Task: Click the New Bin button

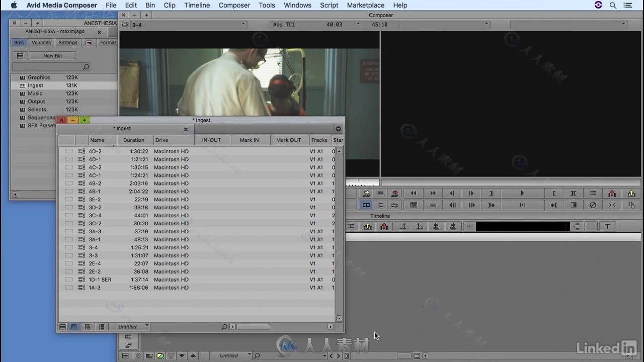Action: click(52, 56)
